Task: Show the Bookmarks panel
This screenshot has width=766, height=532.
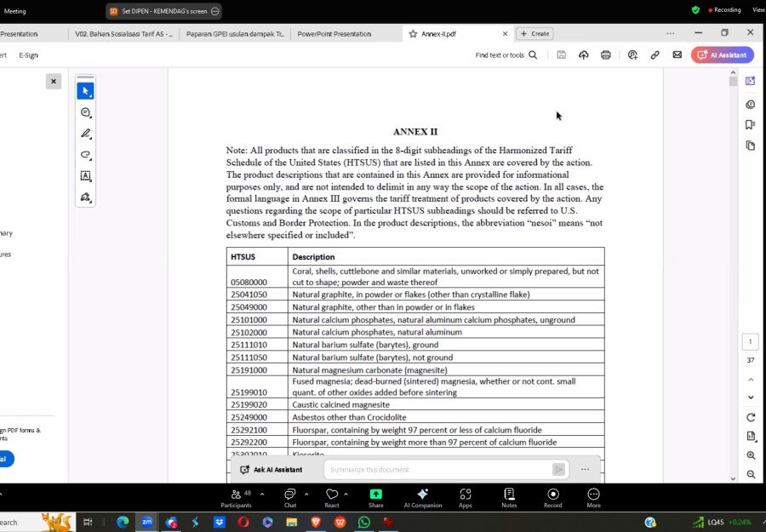Action: coord(751,124)
